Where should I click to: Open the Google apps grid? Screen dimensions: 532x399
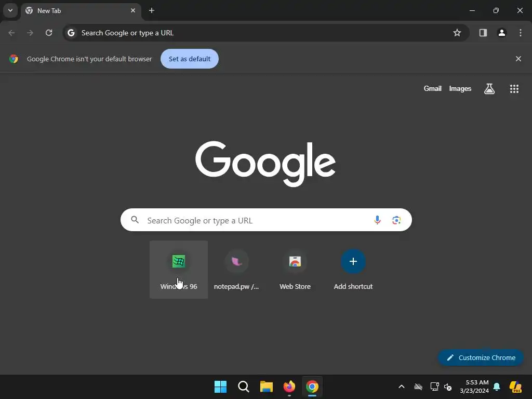click(514, 88)
